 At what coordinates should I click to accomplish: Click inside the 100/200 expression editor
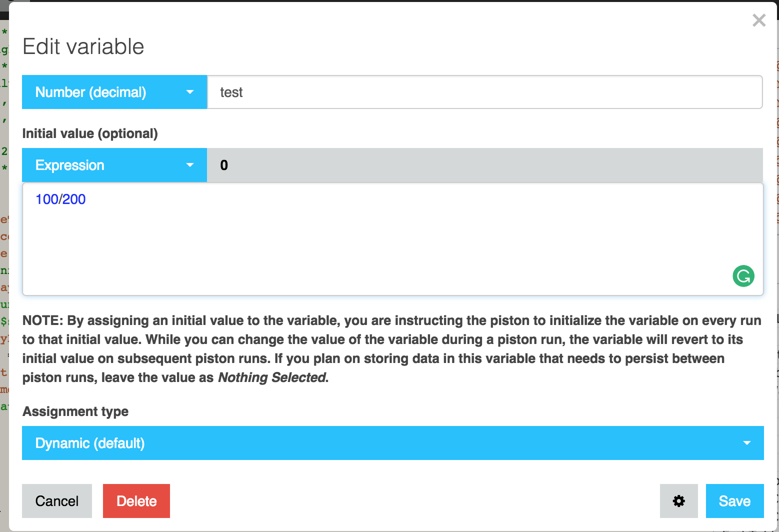[x=393, y=239]
